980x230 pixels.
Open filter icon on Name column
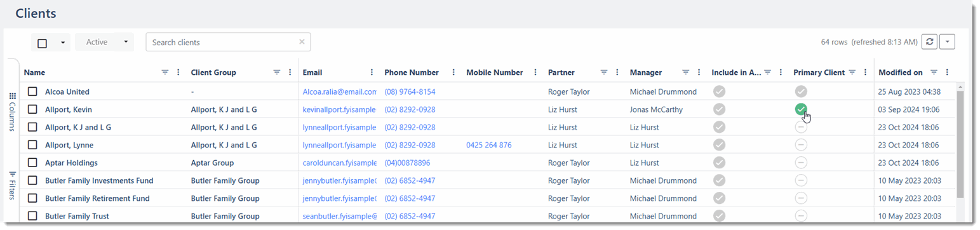click(165, 72)
